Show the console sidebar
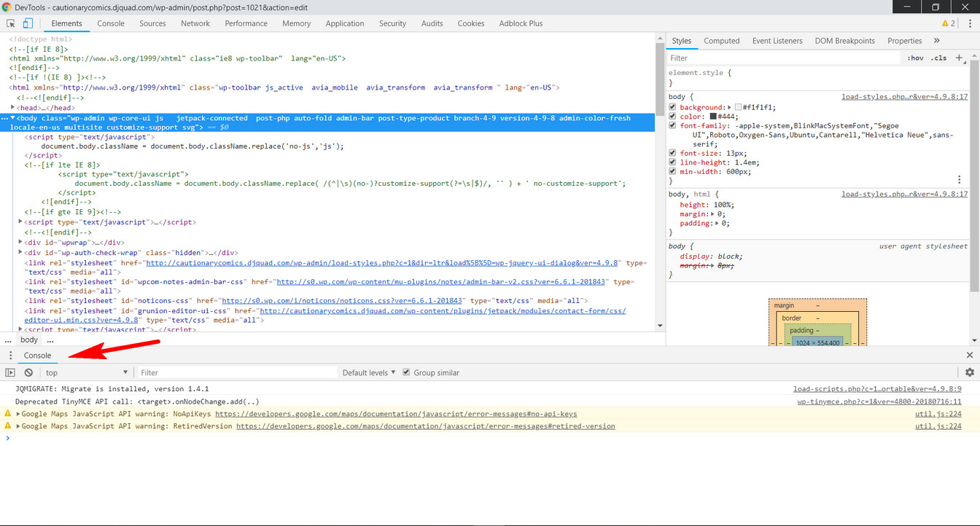 click(10, 372)
